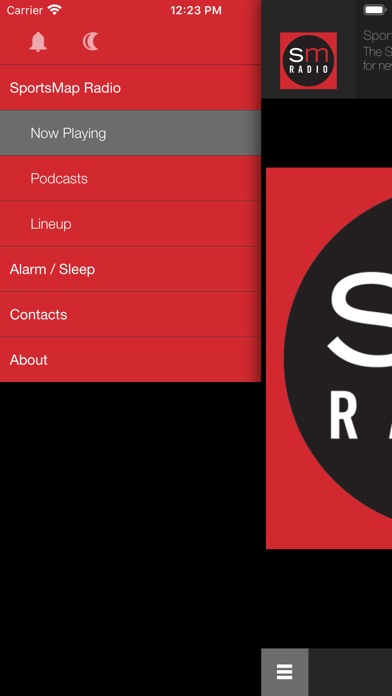The height and width of the screenshot is (696, 392).
Task: Select SportsMap Radio menu item
Action: click(x=131, y=88)
